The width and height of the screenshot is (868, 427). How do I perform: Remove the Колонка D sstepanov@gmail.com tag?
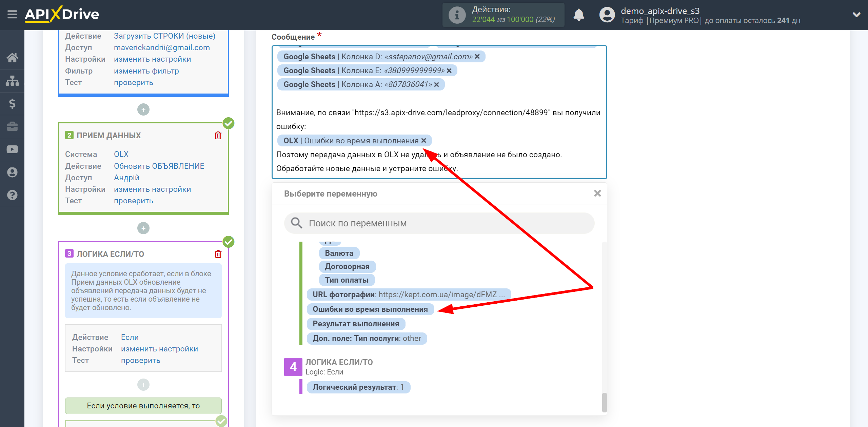point(477,57)
